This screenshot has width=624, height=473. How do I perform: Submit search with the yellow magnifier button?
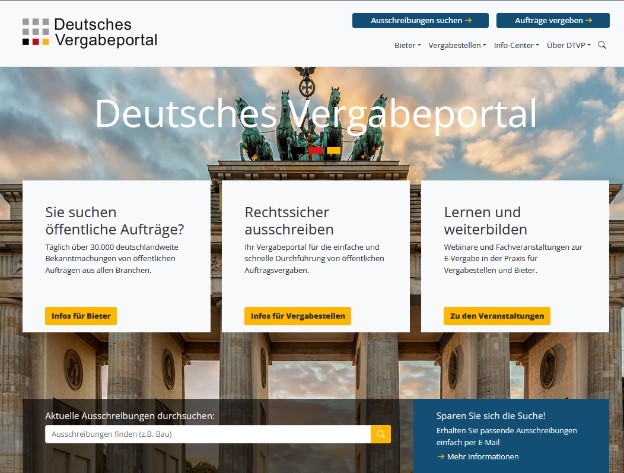point(380,434)
